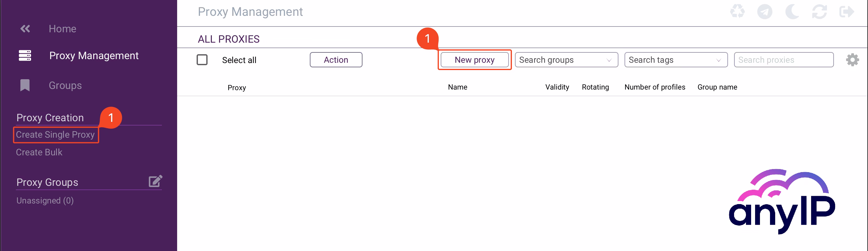868x251 pixels.
Task: Enable dark mode via the moon icon
Action: click(792, 12)
